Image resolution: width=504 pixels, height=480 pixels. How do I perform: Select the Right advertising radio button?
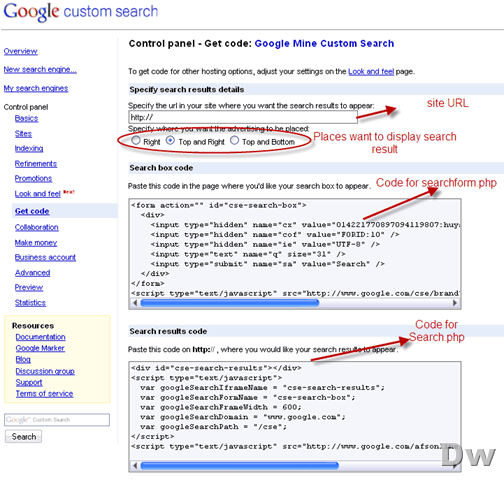click(x=136, y=141)
